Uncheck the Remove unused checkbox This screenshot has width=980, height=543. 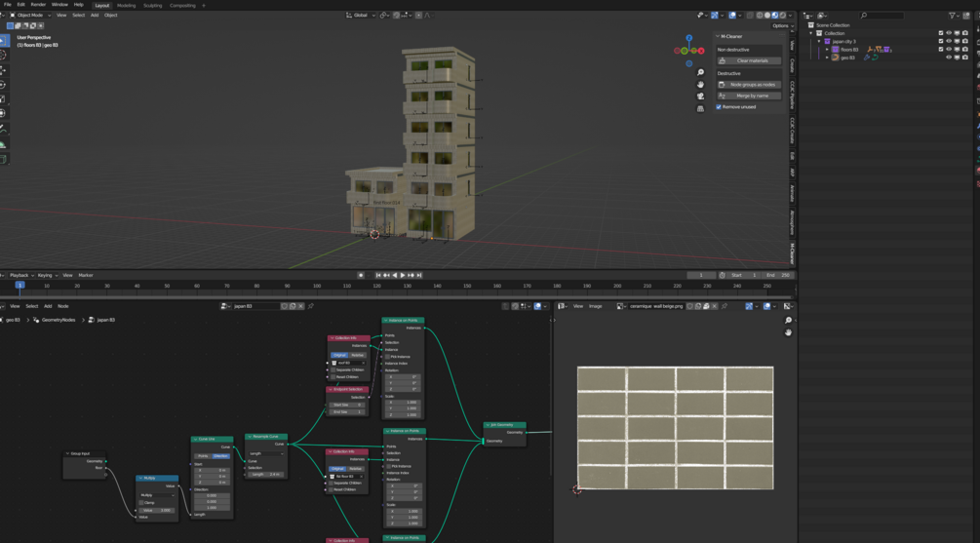720,107
